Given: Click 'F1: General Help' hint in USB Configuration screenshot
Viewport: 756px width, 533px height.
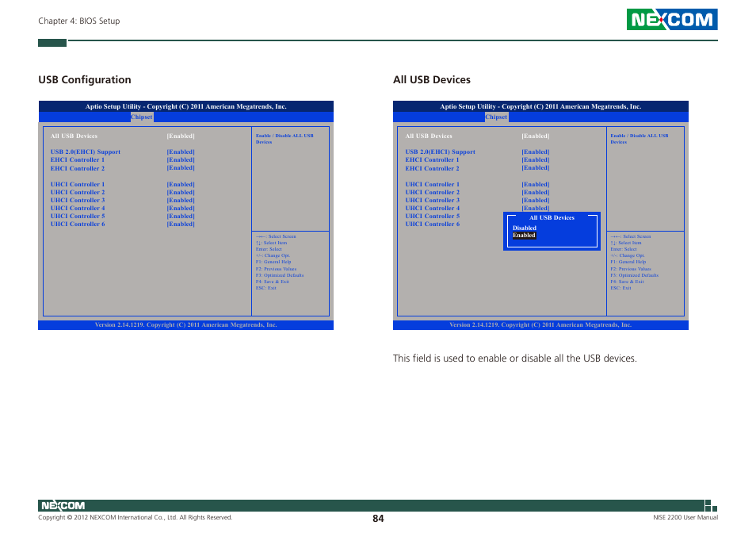Looking at the screenshot, I should click(273, 262).
